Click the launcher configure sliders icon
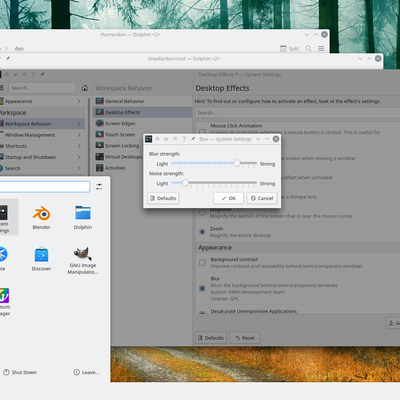The width and height of the screenshot is (400, 400). (99, 187)
